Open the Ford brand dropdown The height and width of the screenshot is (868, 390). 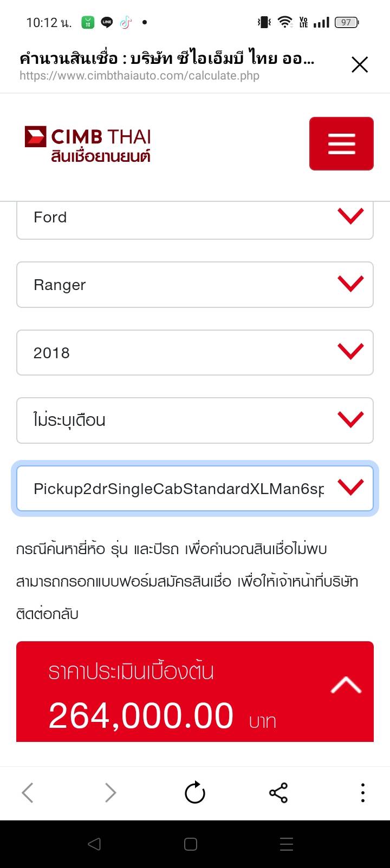click(195, 218)
